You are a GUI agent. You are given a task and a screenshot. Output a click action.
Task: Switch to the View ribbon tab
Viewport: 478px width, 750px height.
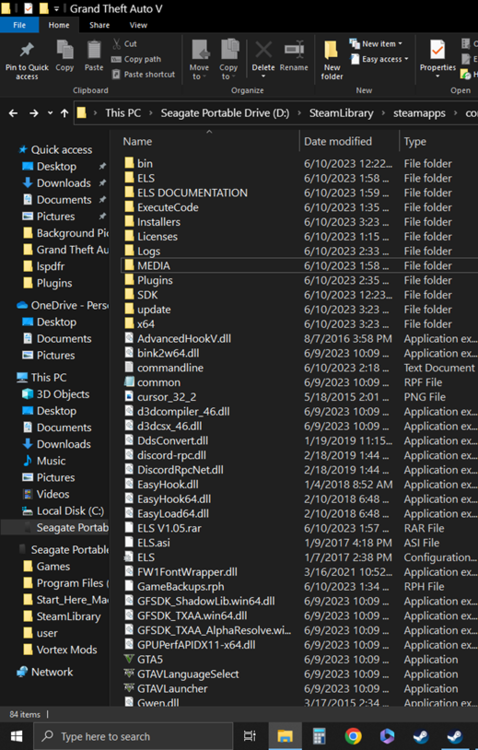click(138, 25)
